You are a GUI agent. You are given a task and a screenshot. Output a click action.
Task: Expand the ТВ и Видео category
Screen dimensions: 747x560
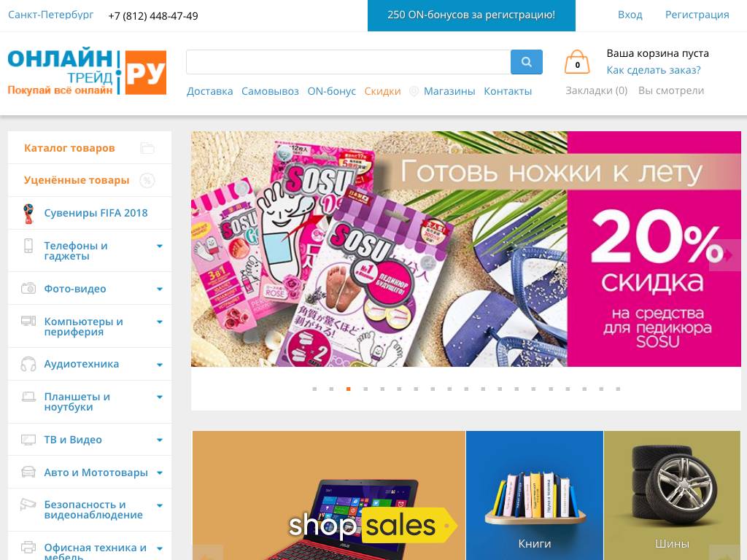tap(160, 440)
